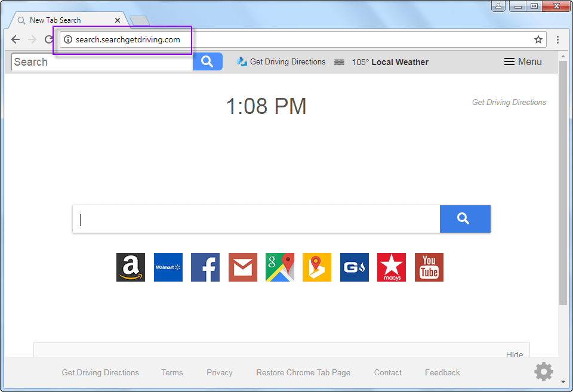Open Chrome's three-dot menu

coord(557,39)
